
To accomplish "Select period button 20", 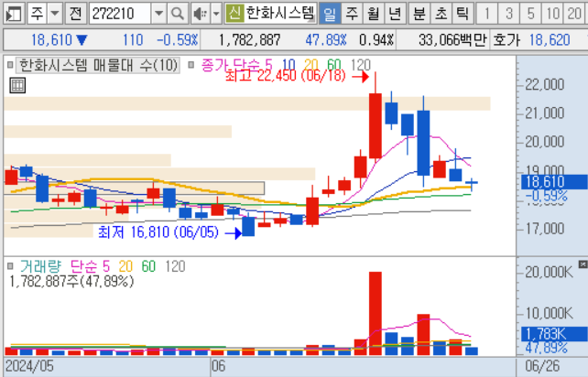I will pos(574,14).
